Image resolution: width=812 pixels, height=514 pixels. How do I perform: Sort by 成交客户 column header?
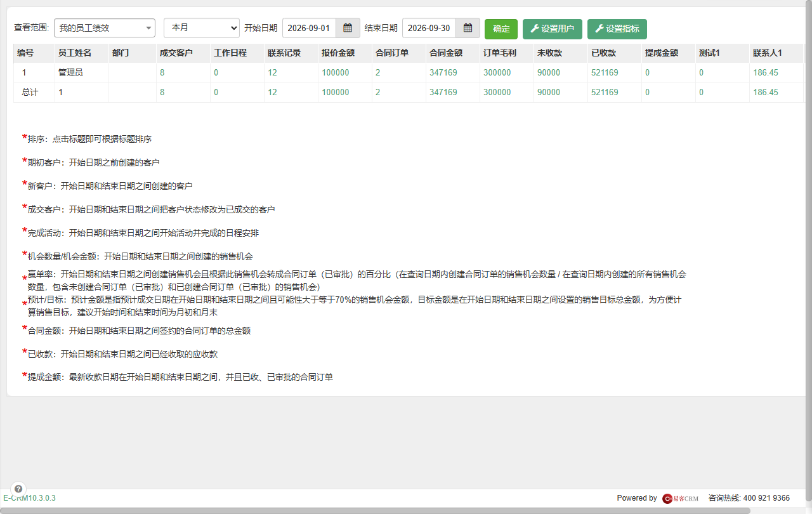pyautogui.click(x=176, y=53)
